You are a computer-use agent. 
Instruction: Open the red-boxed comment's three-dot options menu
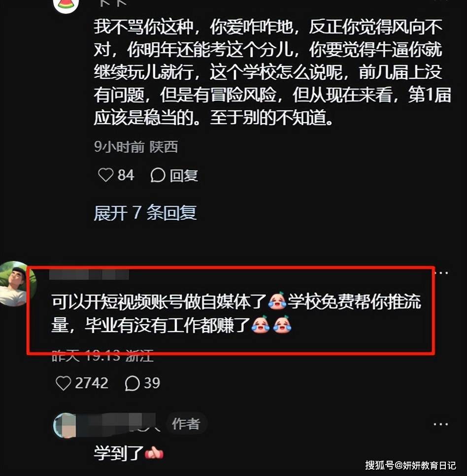click(x=441, y=273)
